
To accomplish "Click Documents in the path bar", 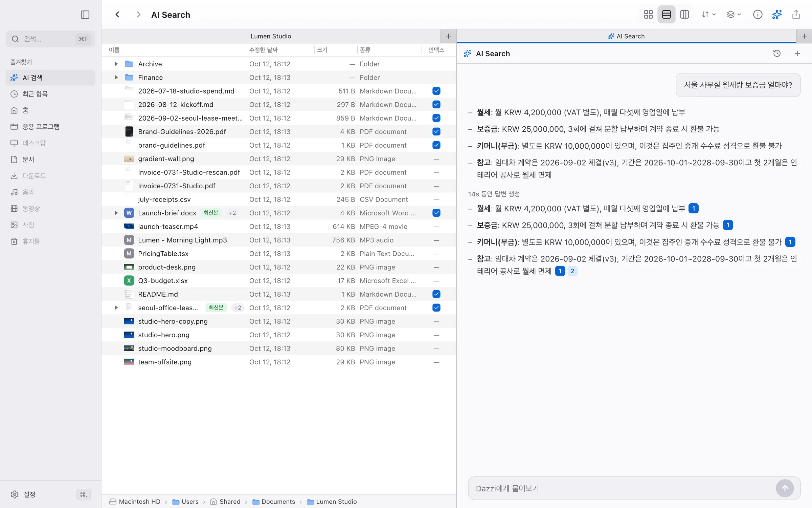I will [x=274, y=502].
